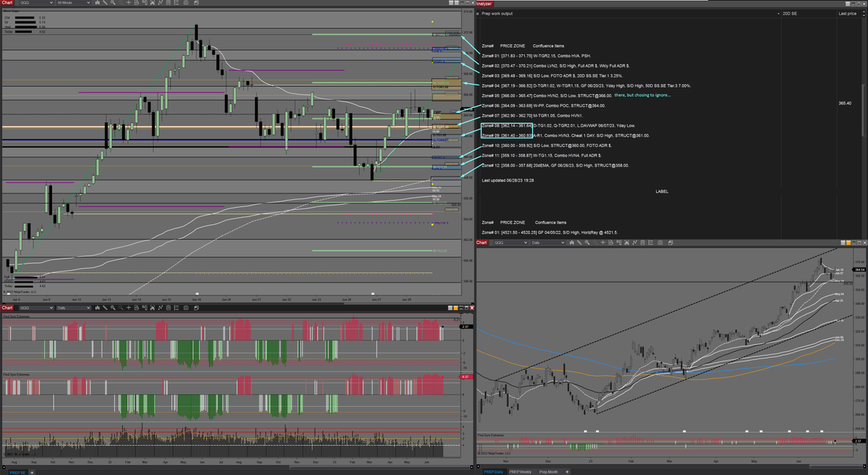
Task: Click duplicate window icon in 60 Minute chart
Action: coord(197,3)
